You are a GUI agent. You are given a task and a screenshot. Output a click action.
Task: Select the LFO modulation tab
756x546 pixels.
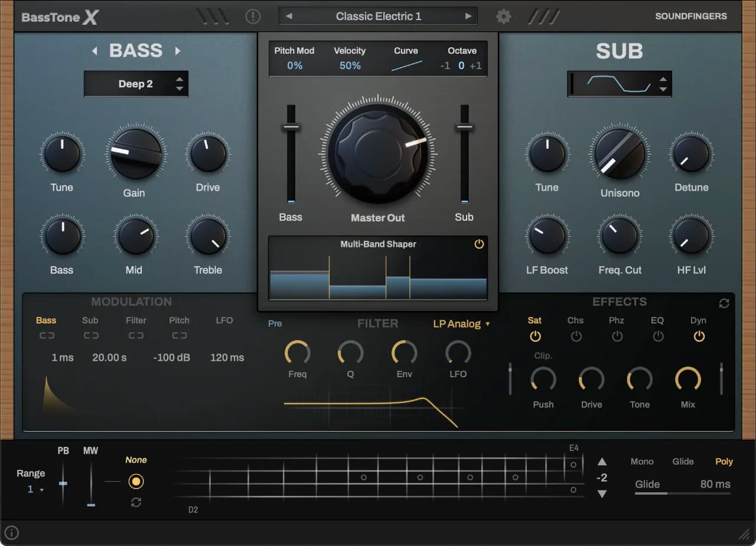tap(224, 321)
